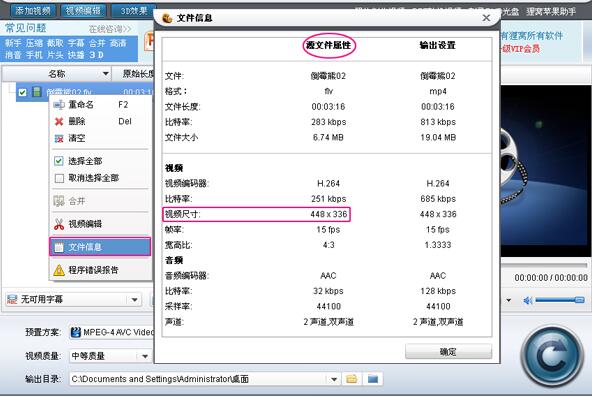Viewport: 592px width, 397px height.
Task: Click the empty box icon beside 取消选择全部
Action: 59,178
